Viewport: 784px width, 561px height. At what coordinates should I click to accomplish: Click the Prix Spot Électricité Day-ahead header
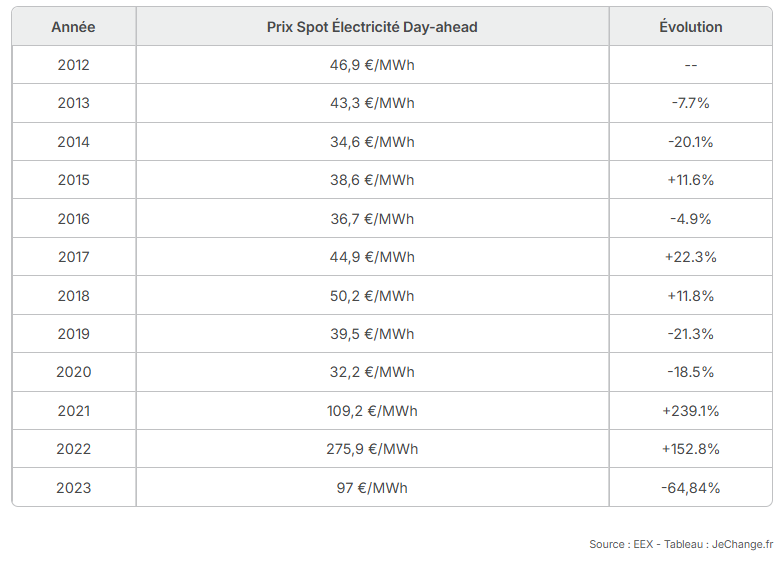(x=372, y=26)
